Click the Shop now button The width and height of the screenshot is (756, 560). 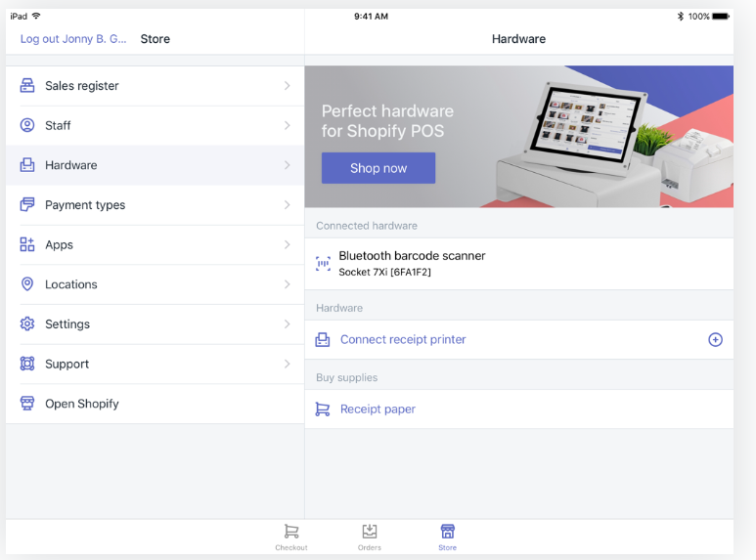click(x=378, y=168)
